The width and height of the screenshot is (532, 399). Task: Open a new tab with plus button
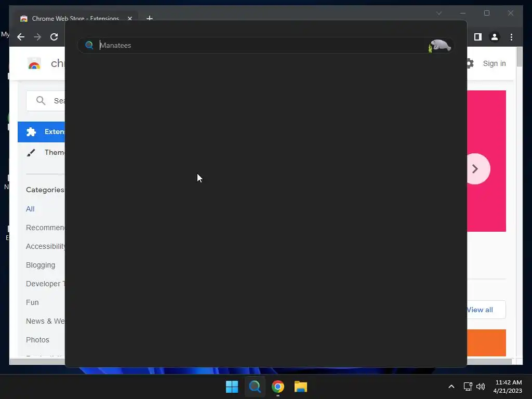[x=149, y=18]
